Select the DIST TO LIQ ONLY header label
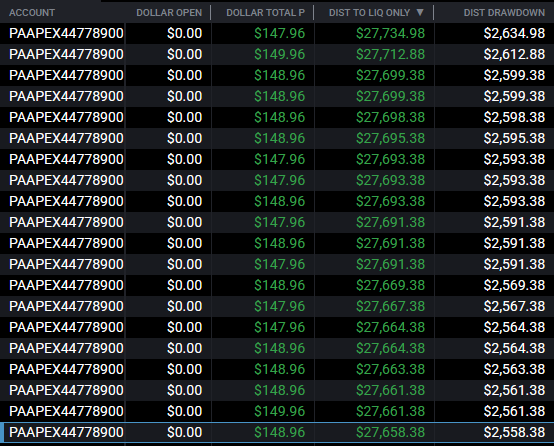This screenshot has width=554, height=446. pos(369,13)
